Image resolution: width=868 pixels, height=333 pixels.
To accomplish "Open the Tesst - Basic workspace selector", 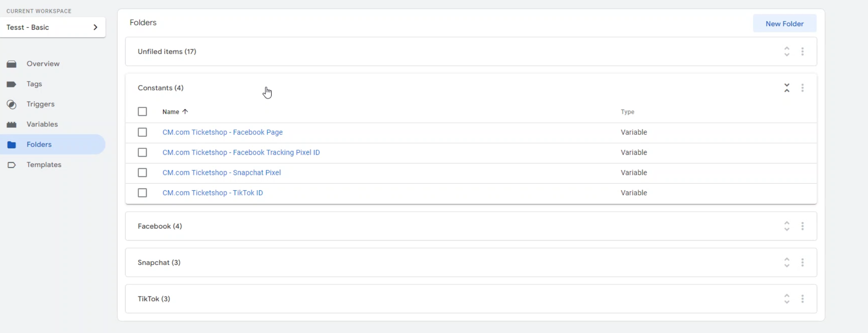I will [x=52, y=27].
